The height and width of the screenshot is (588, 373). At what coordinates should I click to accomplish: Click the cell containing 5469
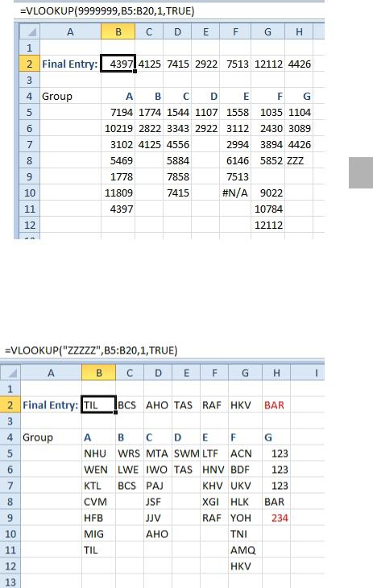pyautogui.click(x=118, y=160)
